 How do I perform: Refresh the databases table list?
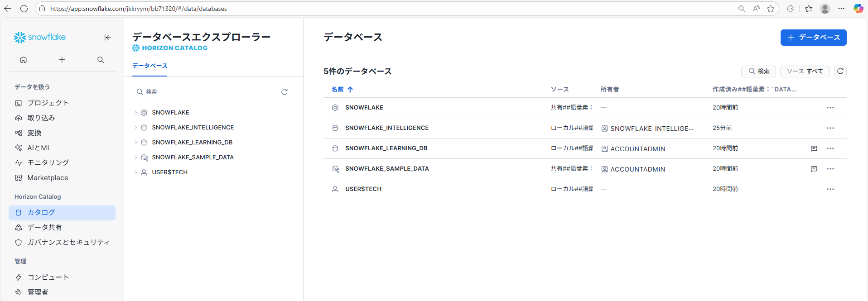840,71
